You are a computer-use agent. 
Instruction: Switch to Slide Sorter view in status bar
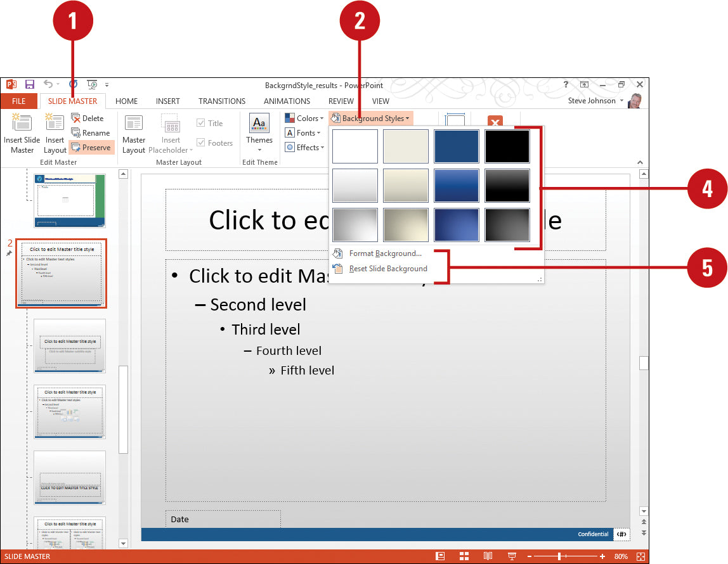[465, 556]
